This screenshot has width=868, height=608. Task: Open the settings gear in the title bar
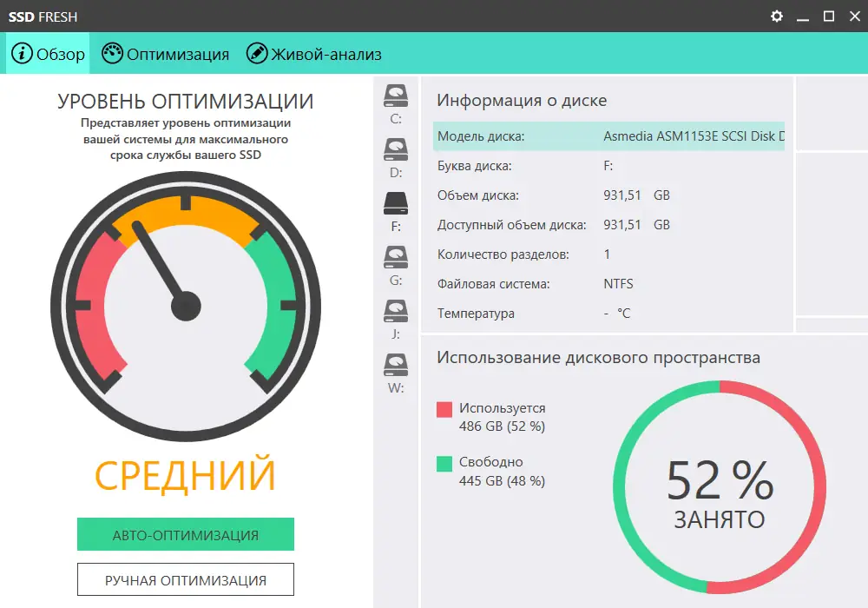click(776, 16)
